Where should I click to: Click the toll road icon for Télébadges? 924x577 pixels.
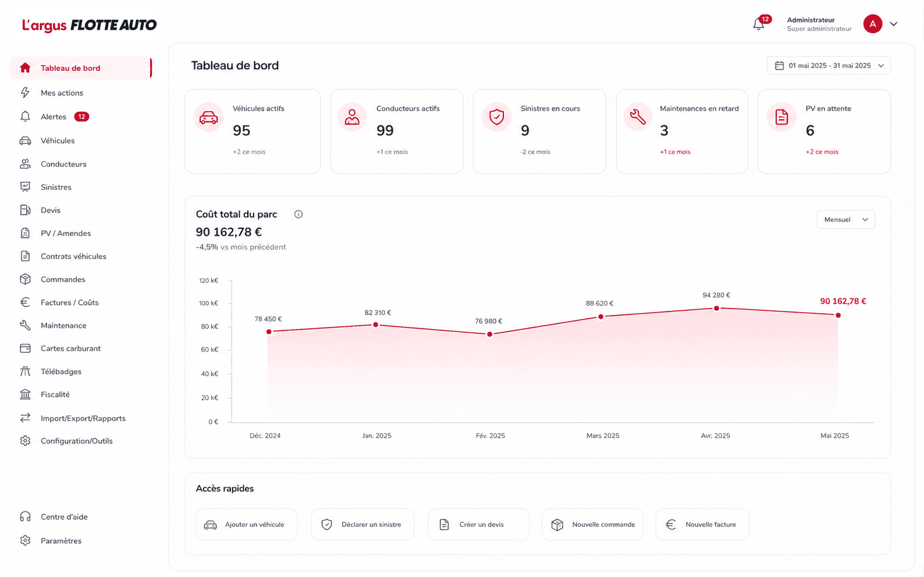(25, 371)
